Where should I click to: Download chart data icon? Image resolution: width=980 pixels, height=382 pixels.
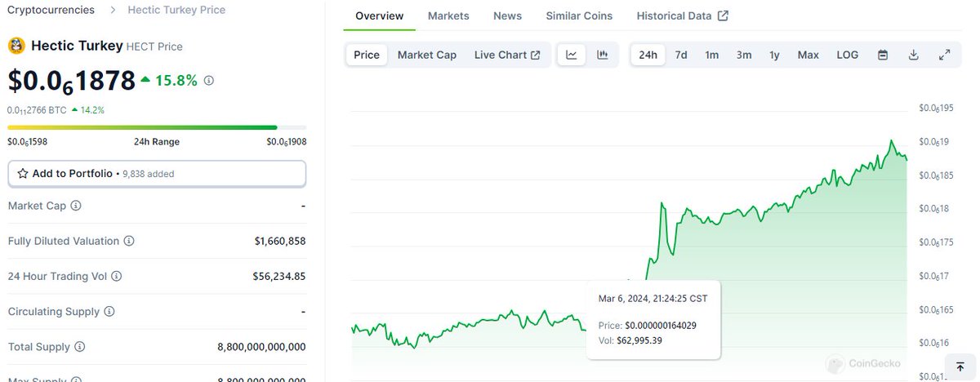click(914, 55)
